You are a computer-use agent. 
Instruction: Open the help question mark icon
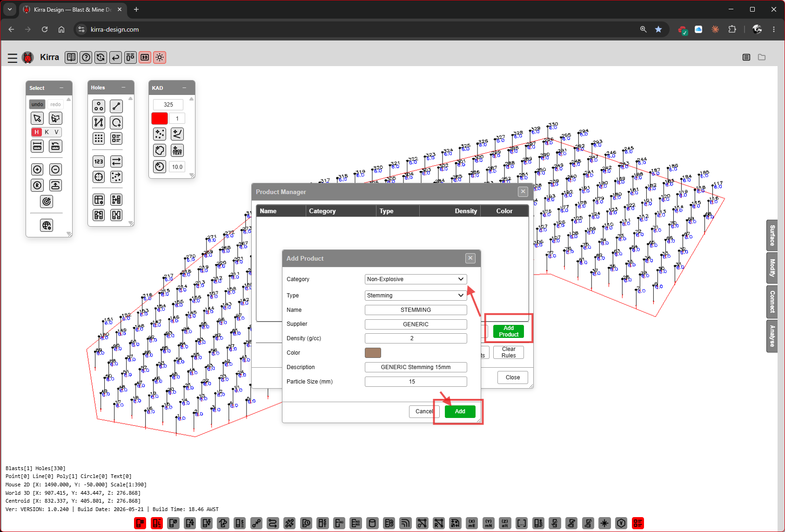click(x=86, y=57)
